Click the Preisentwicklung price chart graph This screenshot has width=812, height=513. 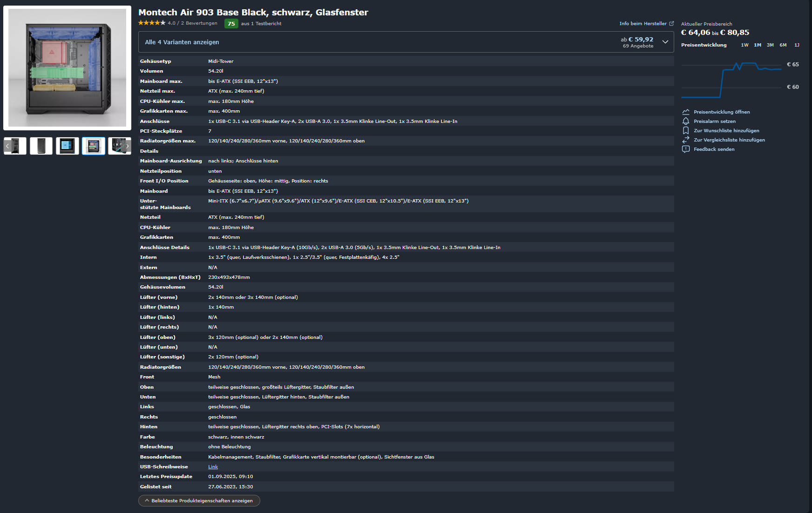tap(731, 80)
